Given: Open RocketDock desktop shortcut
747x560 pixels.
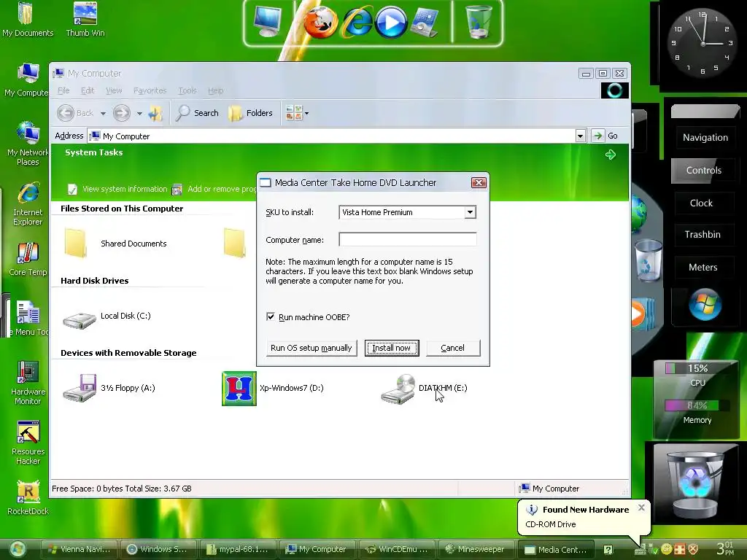Looking at the screenshot, I should (28, 498).
